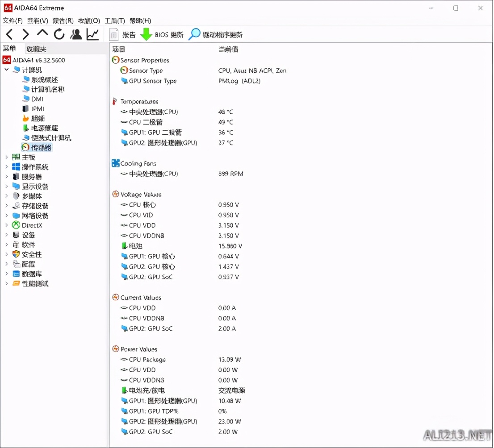Open the 查看(V) menu

point(38,21)
